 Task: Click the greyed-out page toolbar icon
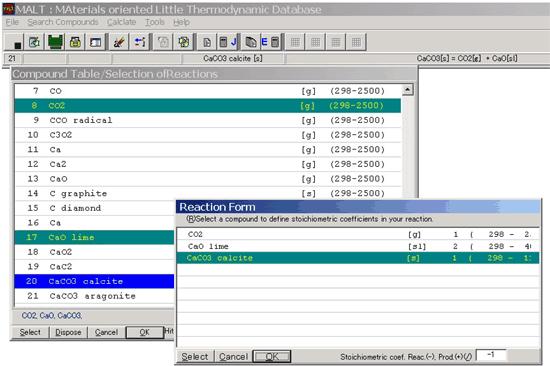tap(163, 42)
